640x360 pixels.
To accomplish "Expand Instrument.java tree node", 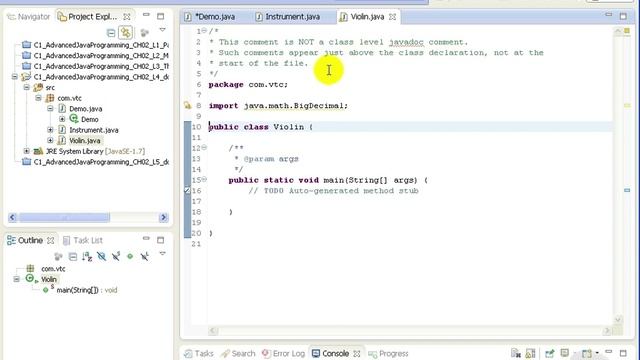I will click(50, 130).
